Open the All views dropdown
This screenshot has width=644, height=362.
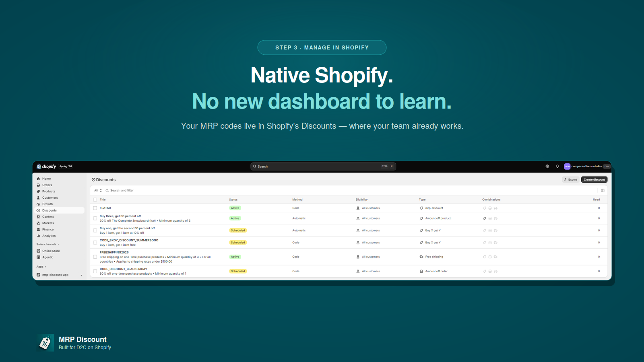click(x=98, y=191)
